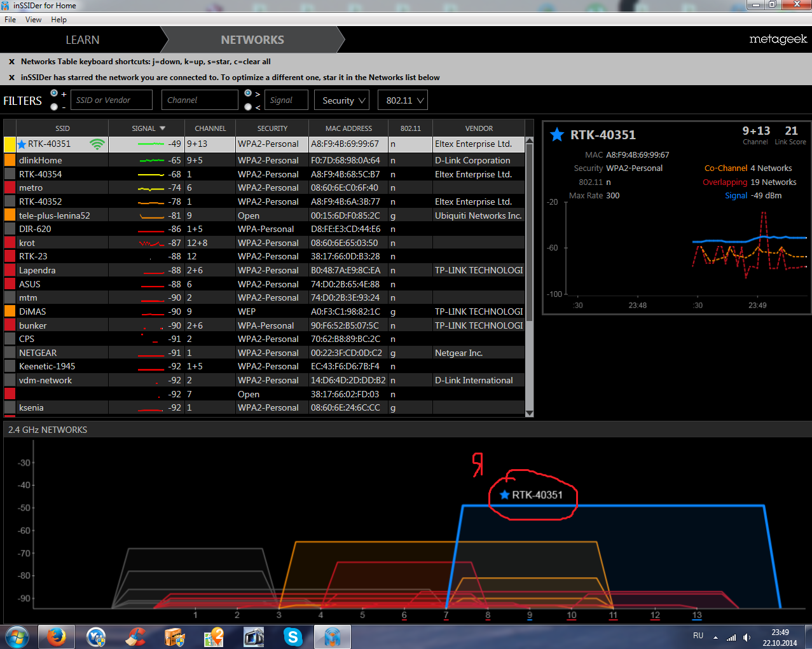812x649 pixels.
Task: Select the RTK-23 network row
Action: (265, 256)
